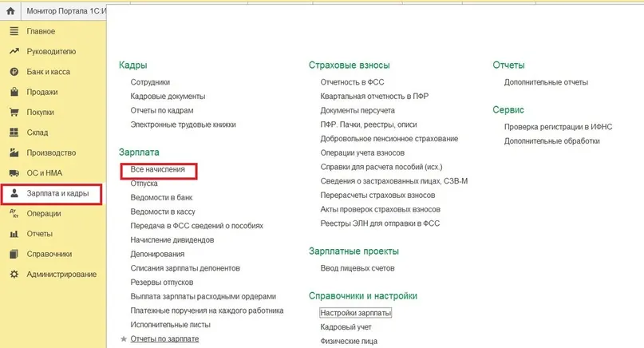The image size is (644, 348).
Task: Open Все начисления
Action: [x=158, y=169]
